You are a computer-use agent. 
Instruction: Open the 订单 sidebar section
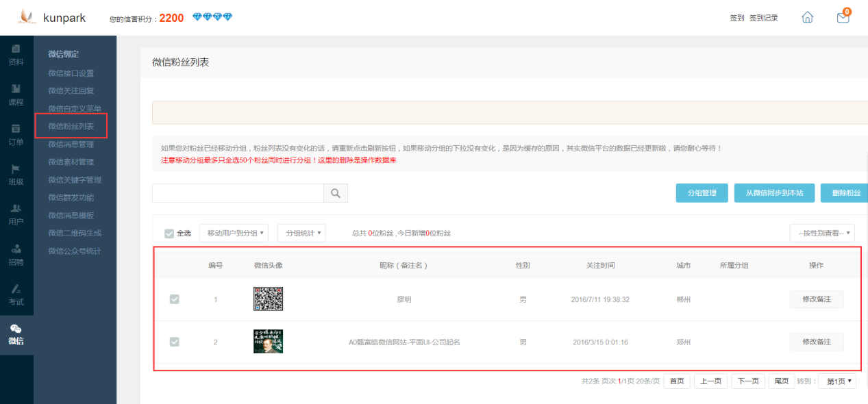[16, 135]
